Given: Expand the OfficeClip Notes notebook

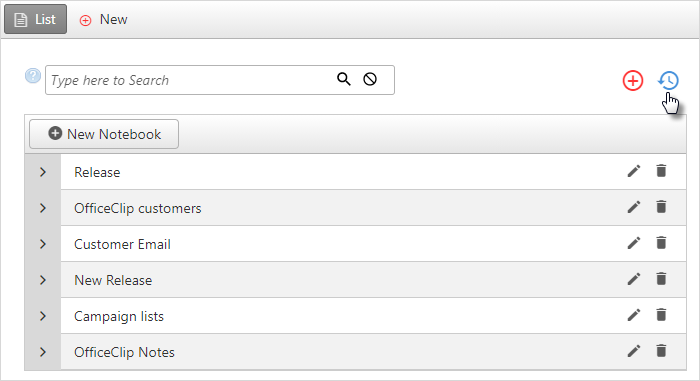Looking at the screenshot, I should [x=43, y=352].
